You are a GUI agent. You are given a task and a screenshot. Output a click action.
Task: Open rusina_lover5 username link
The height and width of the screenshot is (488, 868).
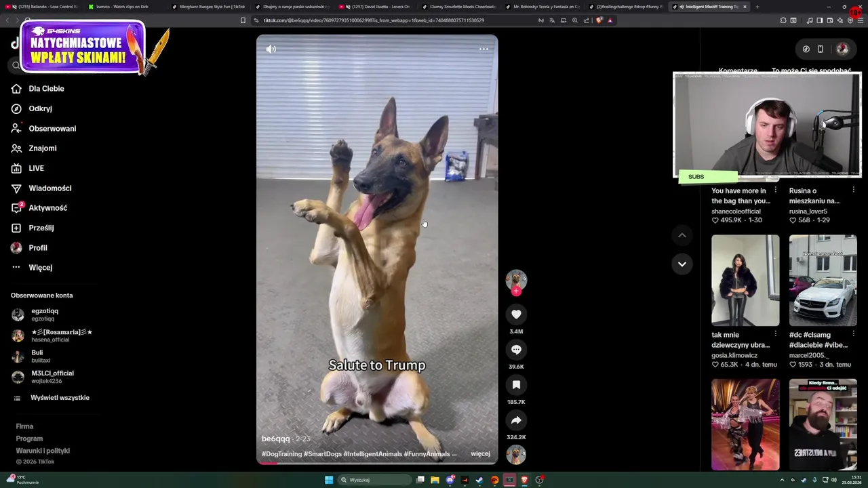808,211
